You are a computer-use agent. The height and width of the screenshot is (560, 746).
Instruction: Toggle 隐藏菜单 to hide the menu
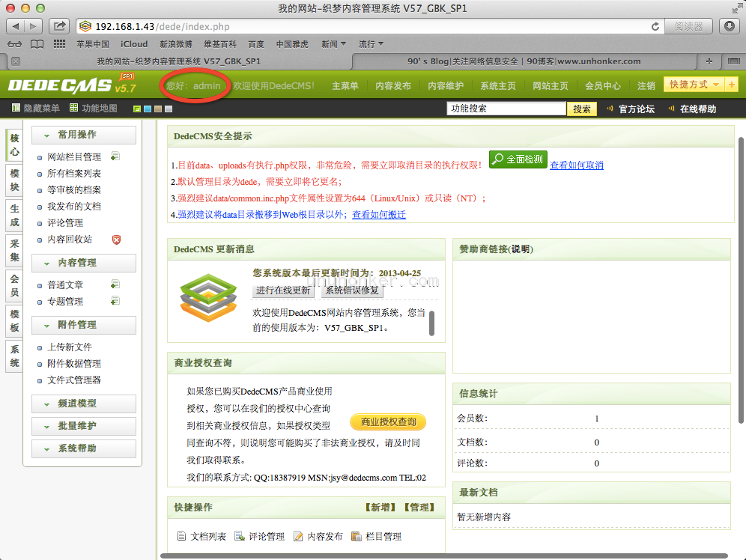[36, 109]
